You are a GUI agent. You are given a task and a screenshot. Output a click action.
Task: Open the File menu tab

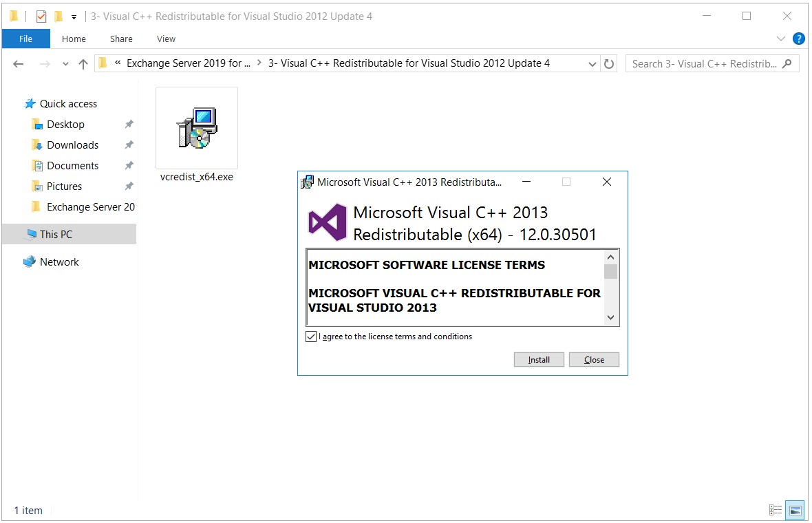[x=26, y=39]
